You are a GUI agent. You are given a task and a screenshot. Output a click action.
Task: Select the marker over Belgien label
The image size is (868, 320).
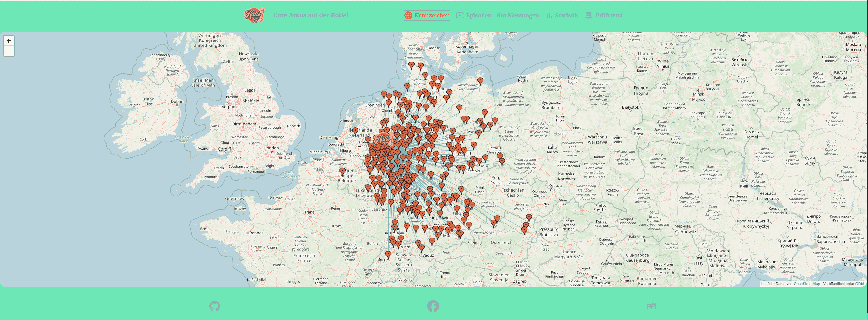pyautogui.click(x=343, y=172)
